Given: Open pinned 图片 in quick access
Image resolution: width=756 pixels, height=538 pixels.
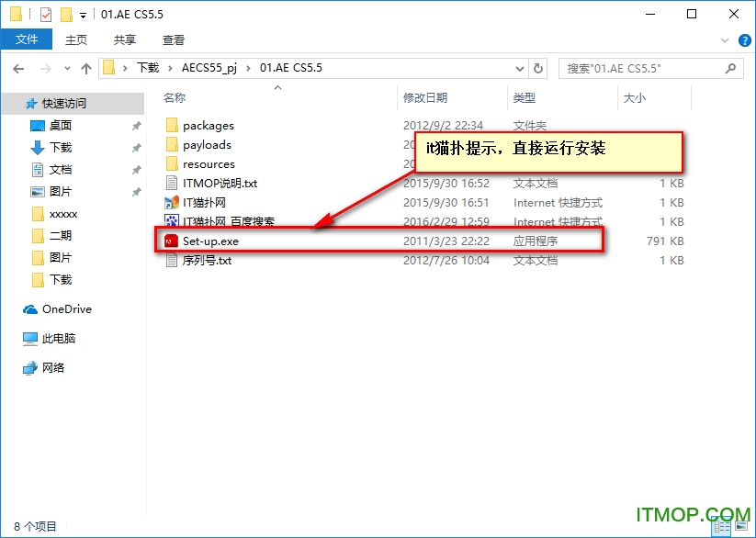Looking at the screenshot, I should click(x=61, y=191).
